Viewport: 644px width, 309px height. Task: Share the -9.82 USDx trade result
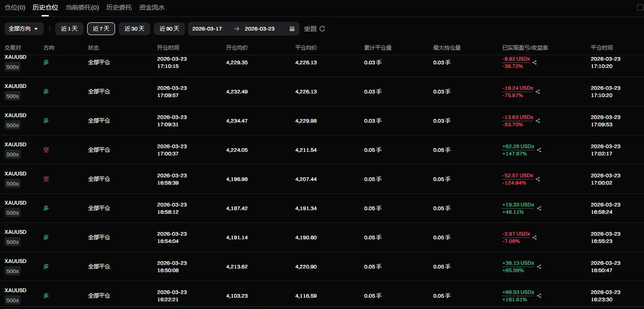[534, 62]
